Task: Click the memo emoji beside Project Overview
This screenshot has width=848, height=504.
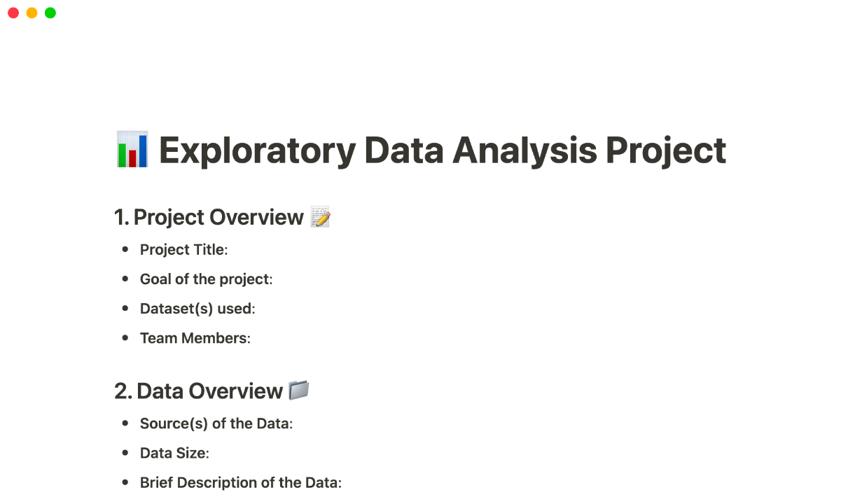Action: coord(320,217)
